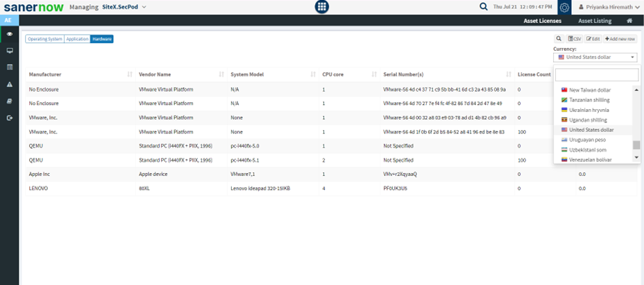Sort by Vendor Name column arrows

pyautogui.click(x=221, y=74)
